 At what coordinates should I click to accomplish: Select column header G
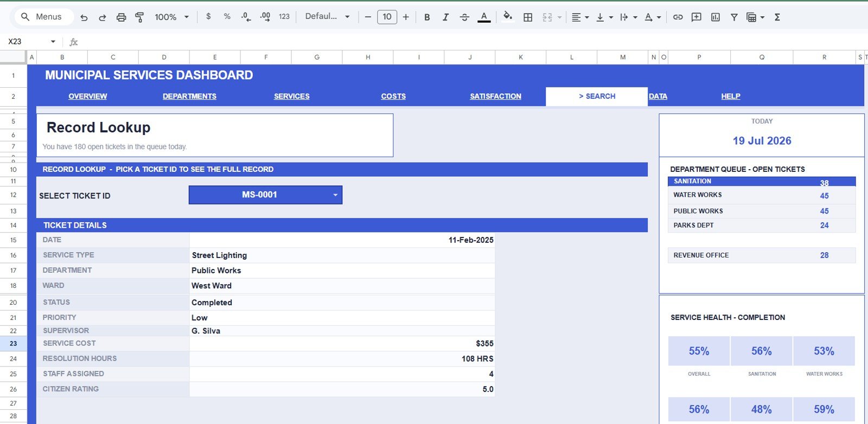coord(317,57)
